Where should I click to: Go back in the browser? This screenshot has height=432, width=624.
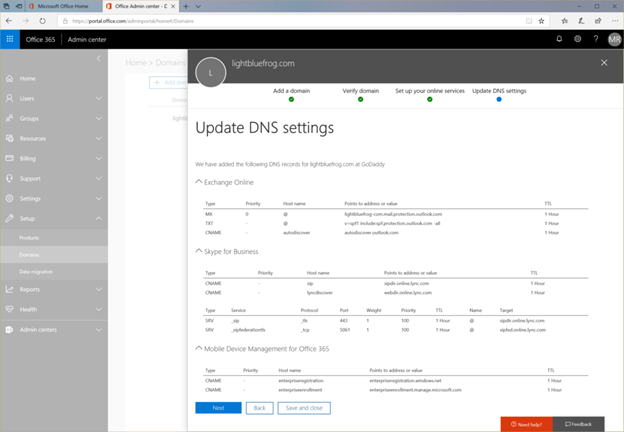[9, 21]
